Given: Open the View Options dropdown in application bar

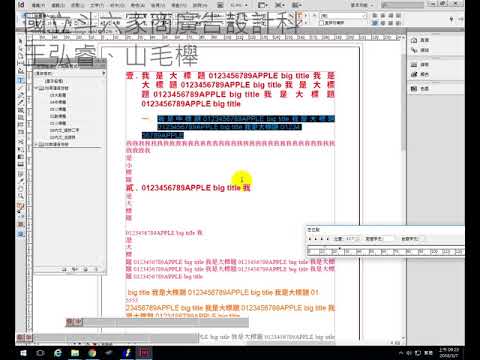Looking at the screenshot, I should point(263,5).
